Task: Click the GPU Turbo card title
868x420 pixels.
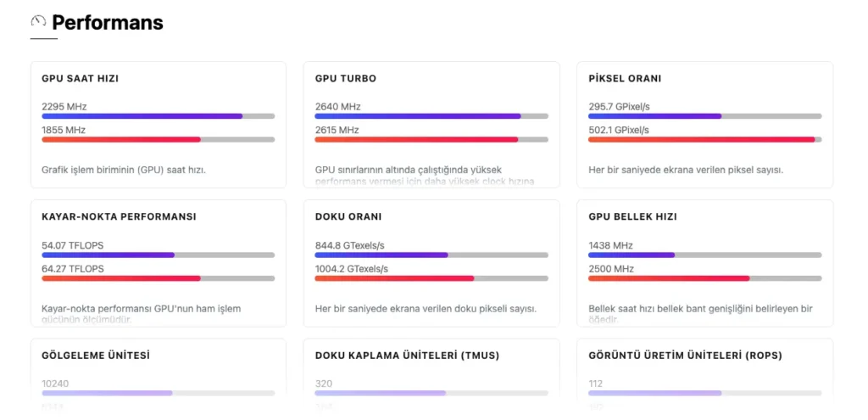Action: pyautogui.click(x=345, y=79)
